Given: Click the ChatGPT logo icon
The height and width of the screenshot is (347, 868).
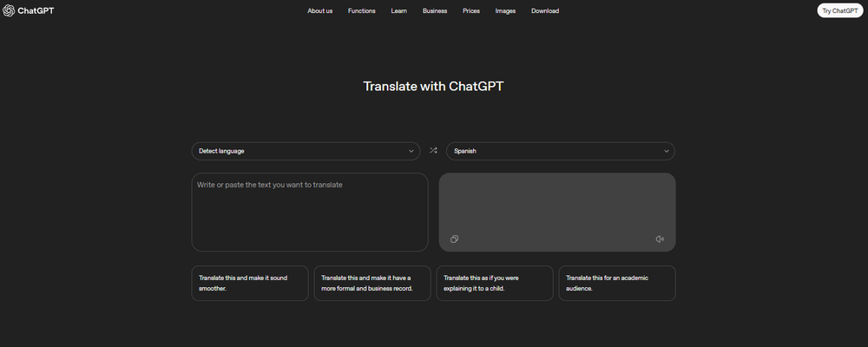Looking at the screenshot, I should tap(9, 10).
